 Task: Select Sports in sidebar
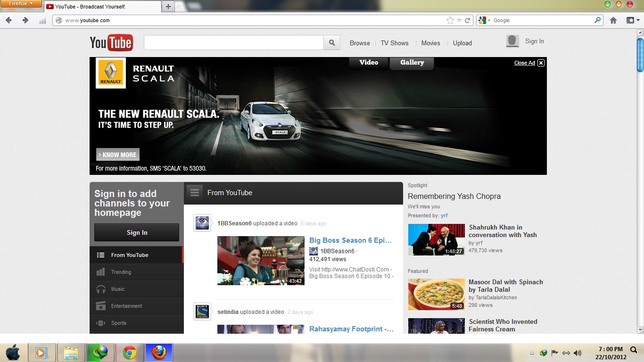click(136, 323)
